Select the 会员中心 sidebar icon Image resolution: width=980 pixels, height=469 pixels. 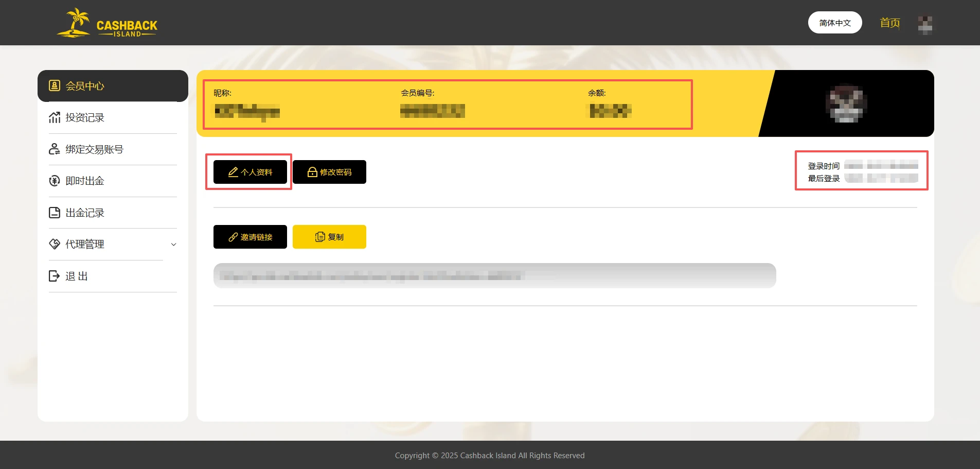pos(55,85)
